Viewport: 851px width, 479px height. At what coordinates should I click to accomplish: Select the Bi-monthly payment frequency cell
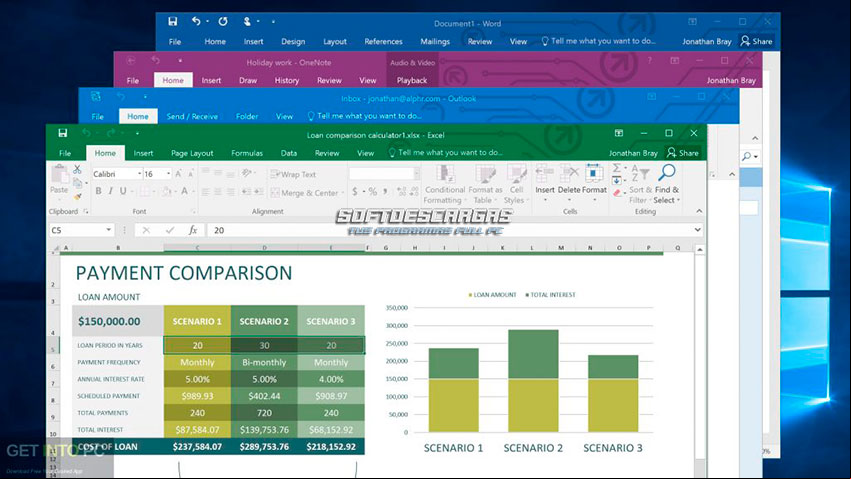coord(264,362)
